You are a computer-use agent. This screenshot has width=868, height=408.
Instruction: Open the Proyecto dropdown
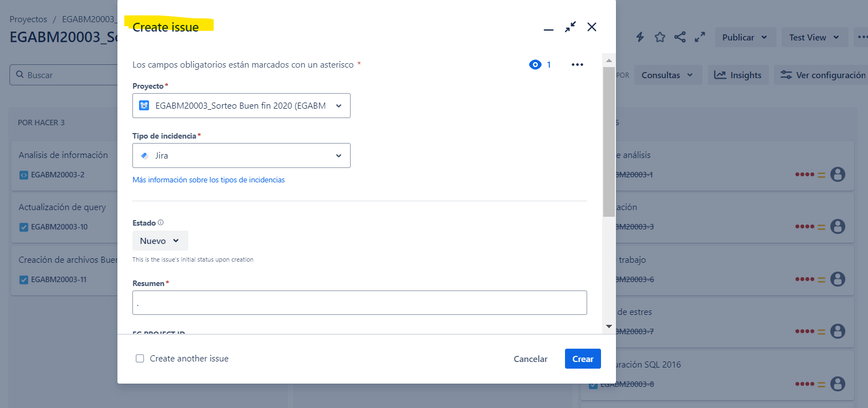click(x=242, y=105)
